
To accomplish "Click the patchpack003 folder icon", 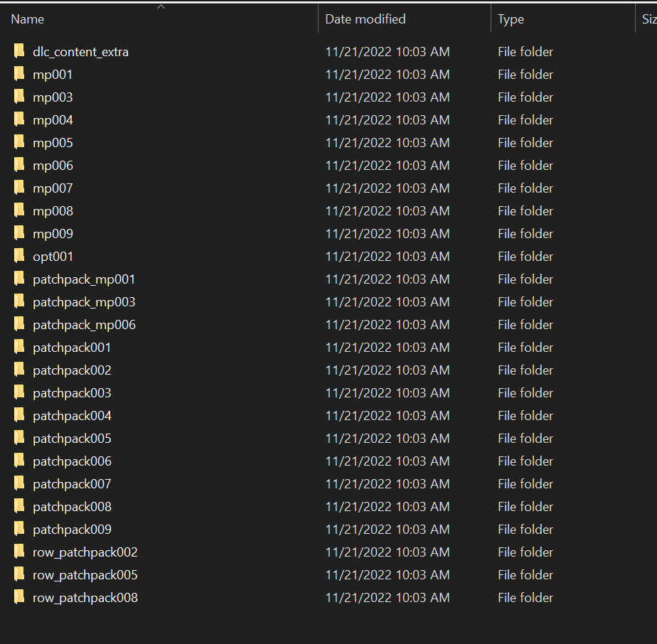I will point(19,392).
